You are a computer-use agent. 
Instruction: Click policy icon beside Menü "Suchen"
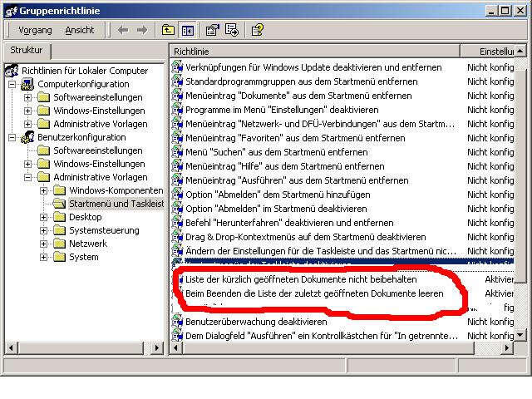(177, 152)
